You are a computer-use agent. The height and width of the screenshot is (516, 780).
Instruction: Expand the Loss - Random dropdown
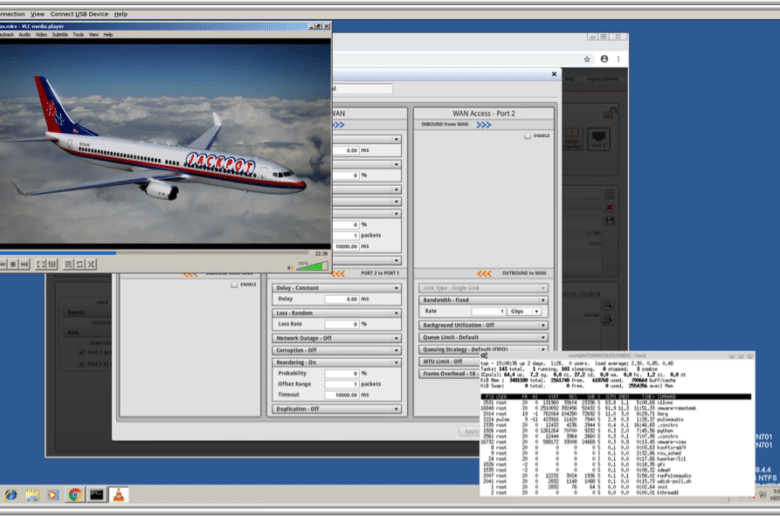[x=337, y=313]
